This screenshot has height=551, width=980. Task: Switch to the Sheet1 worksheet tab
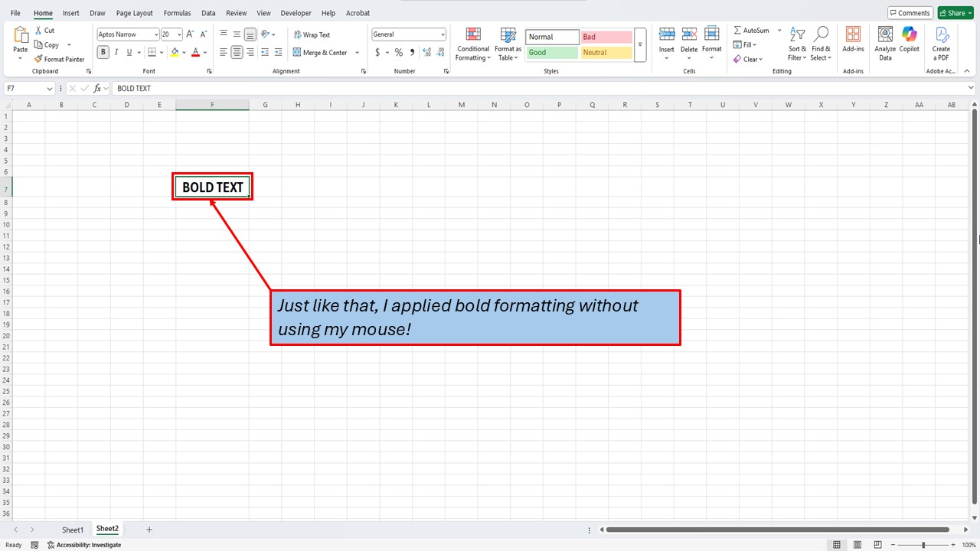pyautogui.click(x=72, y=529)
